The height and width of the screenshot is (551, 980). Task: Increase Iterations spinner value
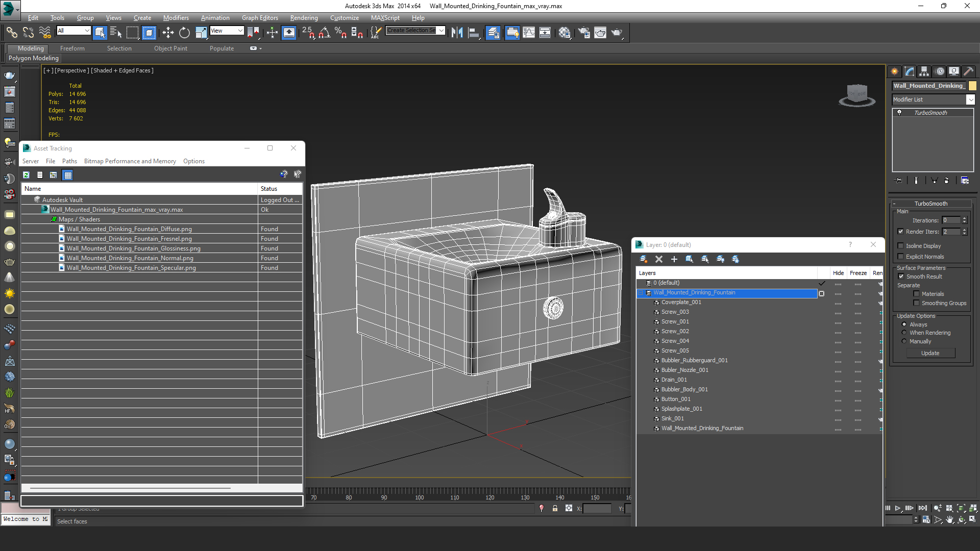click(965, 218)
